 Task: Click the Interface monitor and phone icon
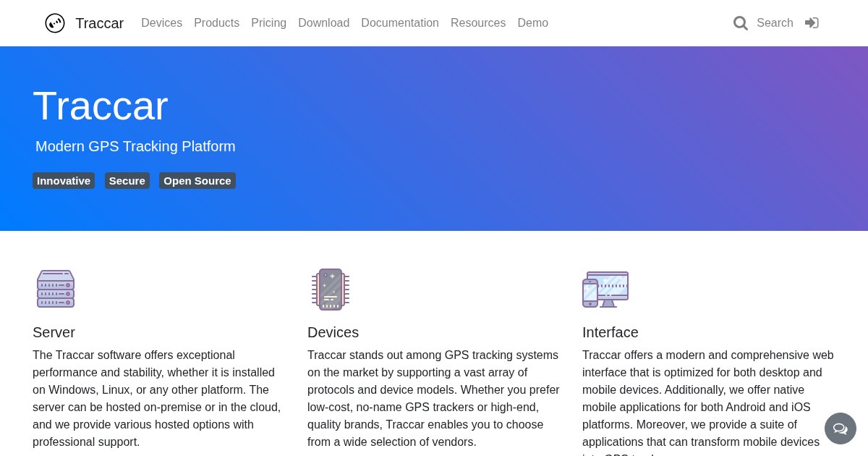coord(605,290)
